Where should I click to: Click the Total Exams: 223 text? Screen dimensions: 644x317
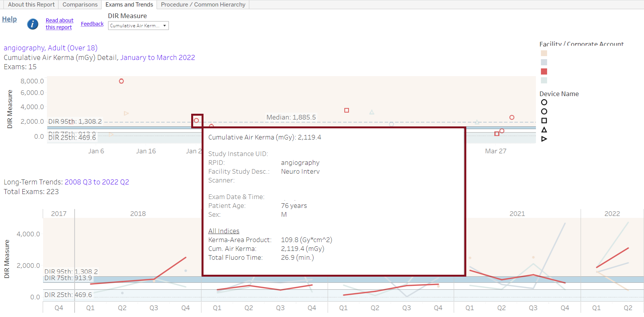point(31,192)
